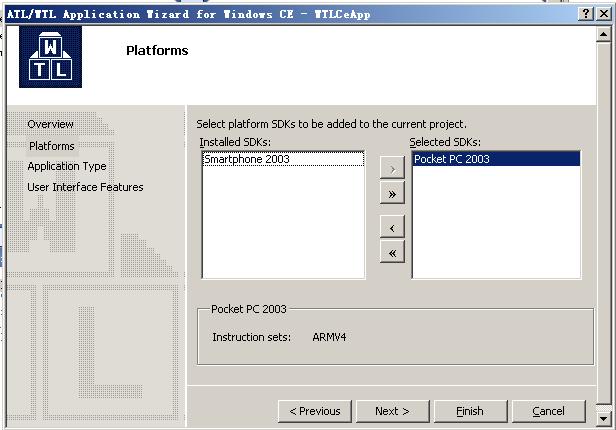616x430 pixels.
Task: Add all SDKs with double right arrow
Action: click(392, 194)
